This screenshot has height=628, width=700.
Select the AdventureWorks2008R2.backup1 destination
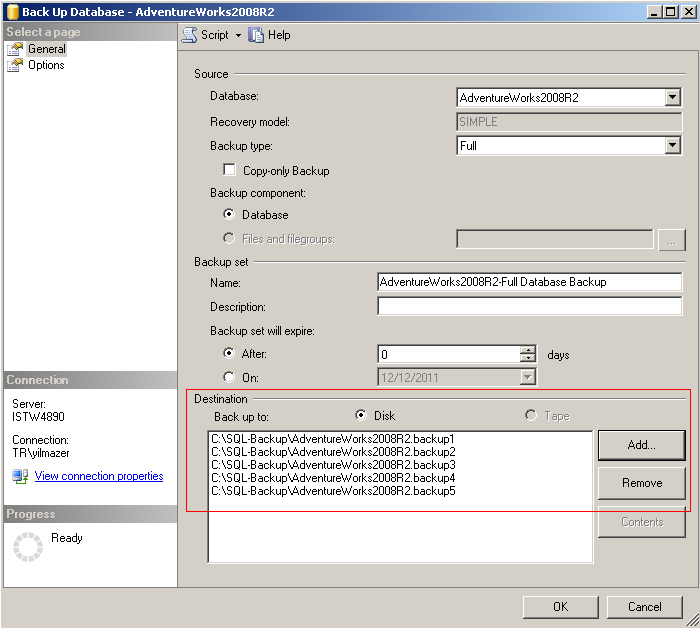point(333,439)
